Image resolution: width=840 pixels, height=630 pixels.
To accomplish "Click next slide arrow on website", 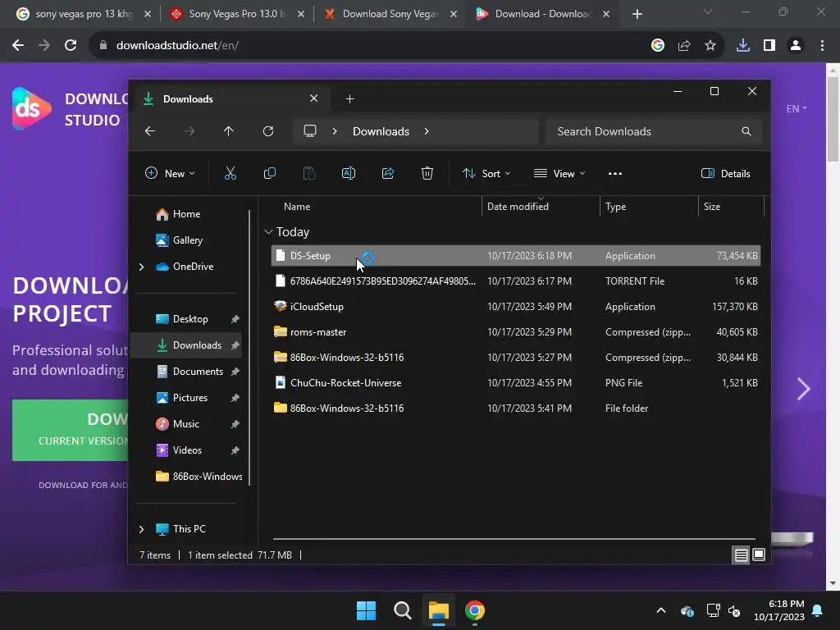I will coord(803,389).
